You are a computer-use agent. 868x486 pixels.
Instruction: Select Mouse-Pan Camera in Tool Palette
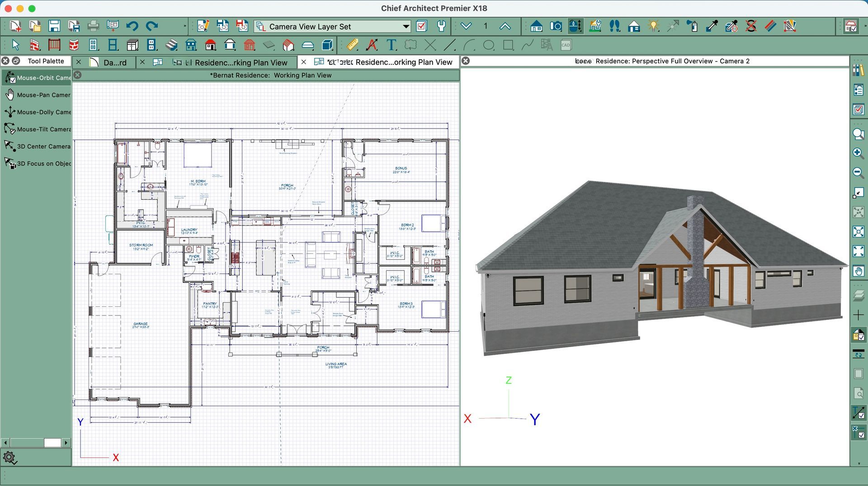(x=37, y=95)
